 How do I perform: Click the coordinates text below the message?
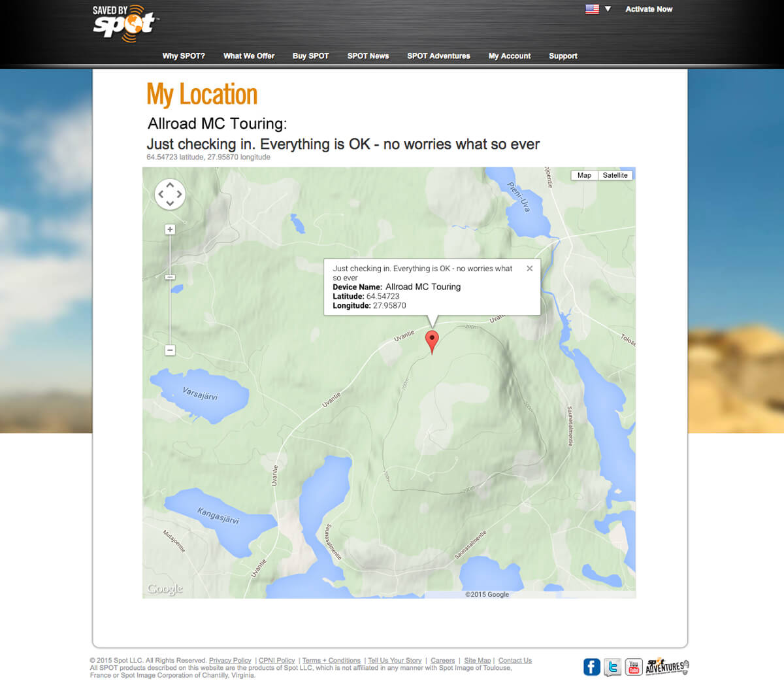coord(208,157)
